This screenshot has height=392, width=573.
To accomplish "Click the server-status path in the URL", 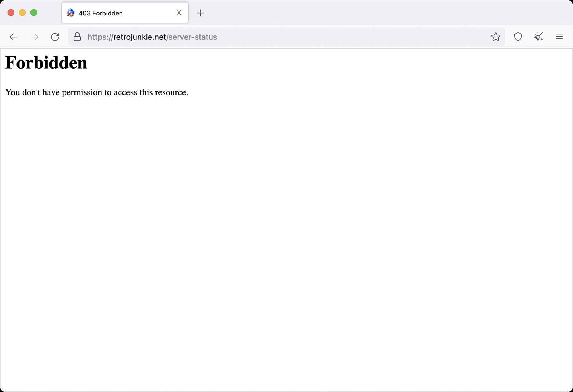I will point(193,37).
